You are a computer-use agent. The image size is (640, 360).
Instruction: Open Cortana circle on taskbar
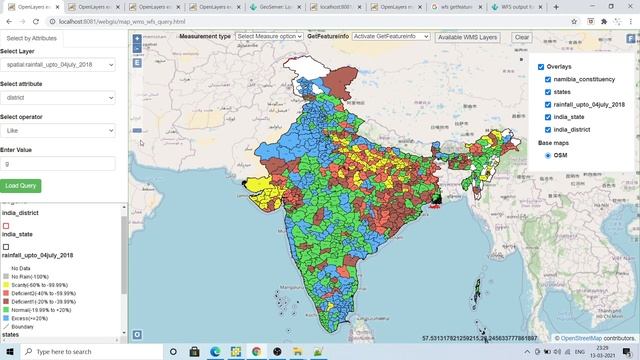(173, 351)
